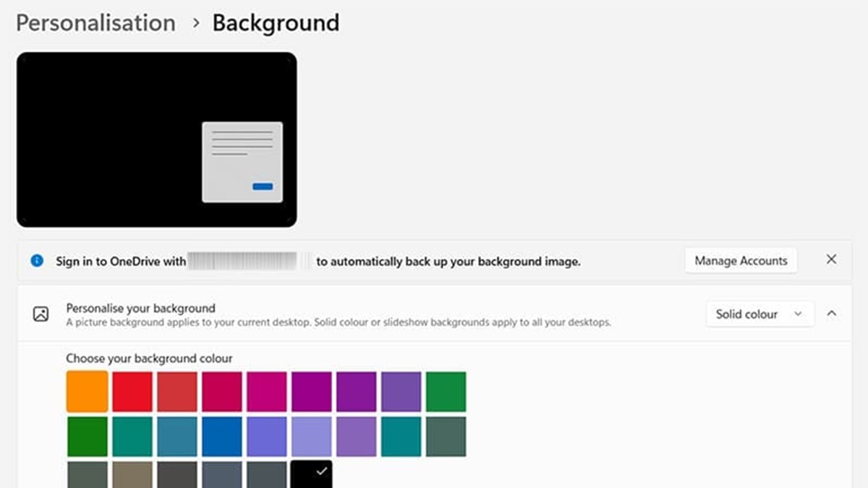The image size is (868, 488).
Task: Pick the last green swatch in first row
Action: [x=446, y=392]
